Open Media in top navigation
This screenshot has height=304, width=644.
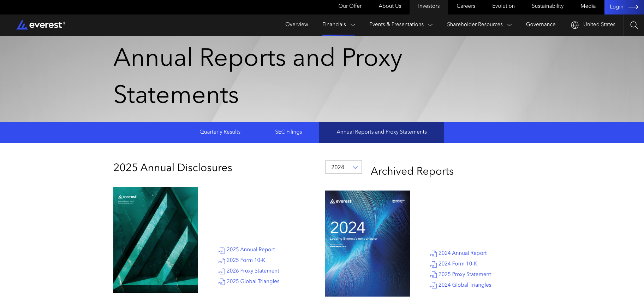click(x=588, y=6)
